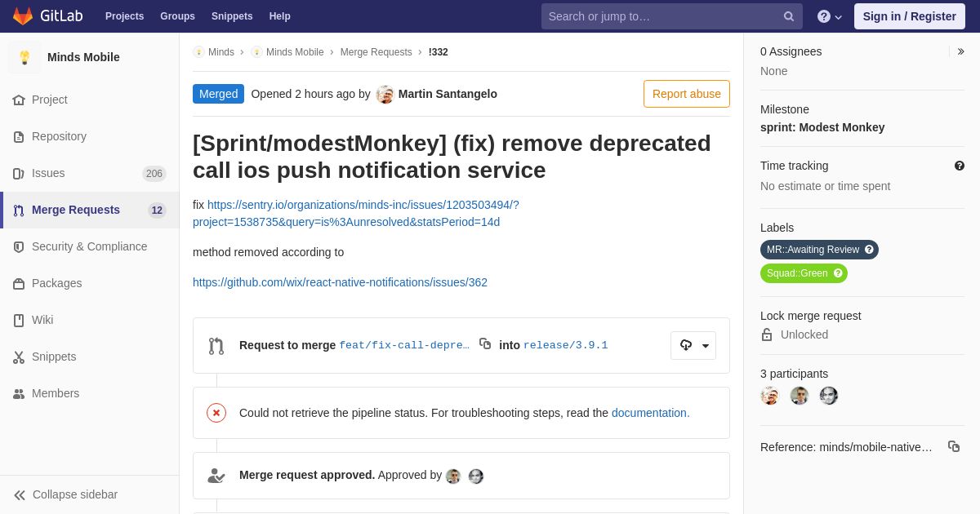The image size is (980, 514).
Task: Click the Wiki book icon
Action: click(x=19, y=320)
